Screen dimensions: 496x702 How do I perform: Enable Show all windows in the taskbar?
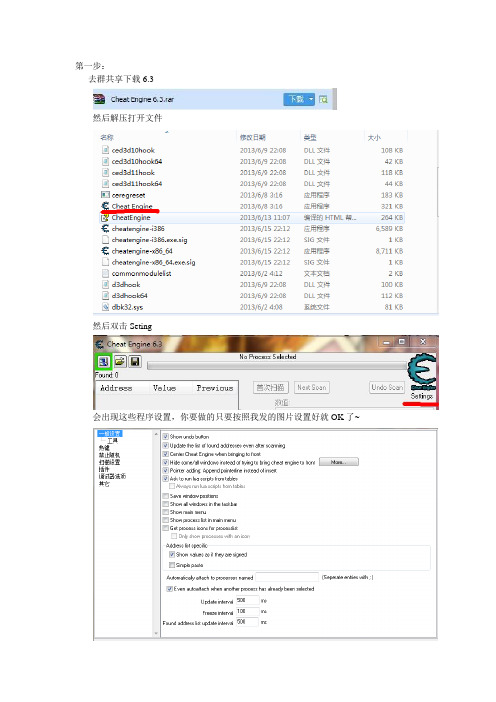[166, 504]
